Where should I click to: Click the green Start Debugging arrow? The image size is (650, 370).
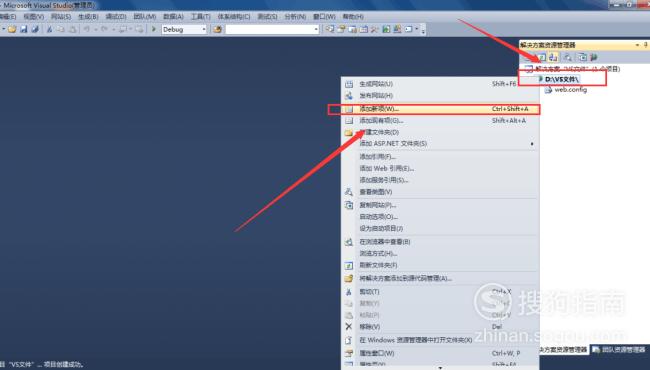coord(154,29)
